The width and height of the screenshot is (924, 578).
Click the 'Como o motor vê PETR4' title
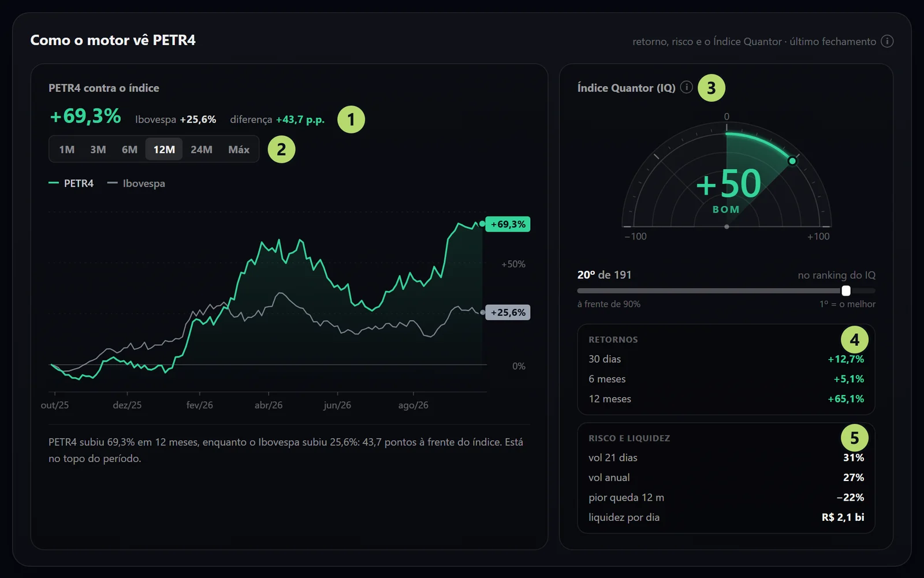[x=113, y=40]
